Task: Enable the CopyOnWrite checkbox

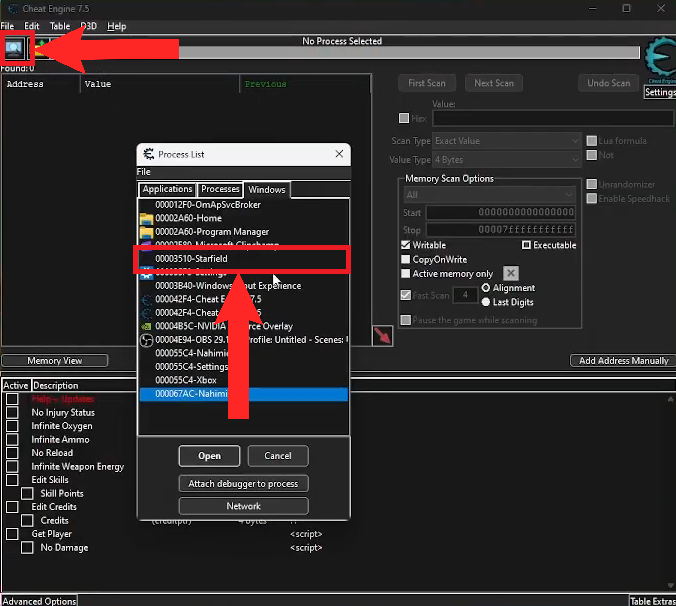Action: pyautogui.click(x=406, y=259)
